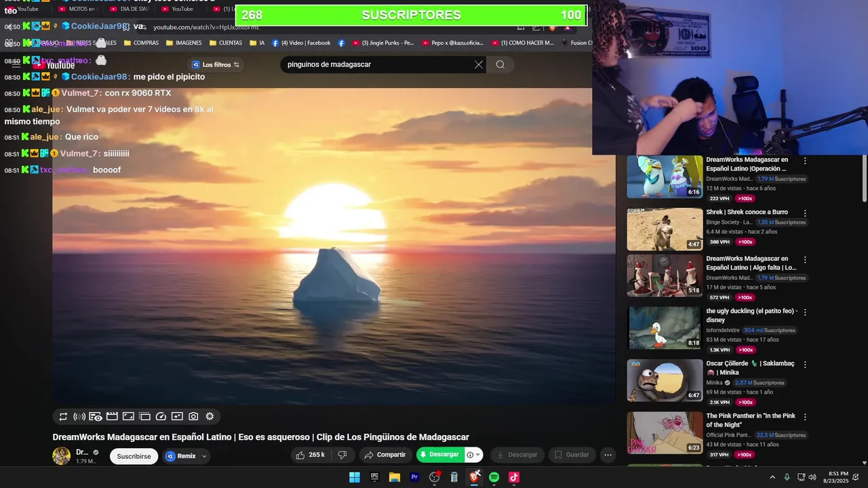Click the page scrollbar down arrow
The height and width of the screenshot is (488, 868).
(865, 463)
